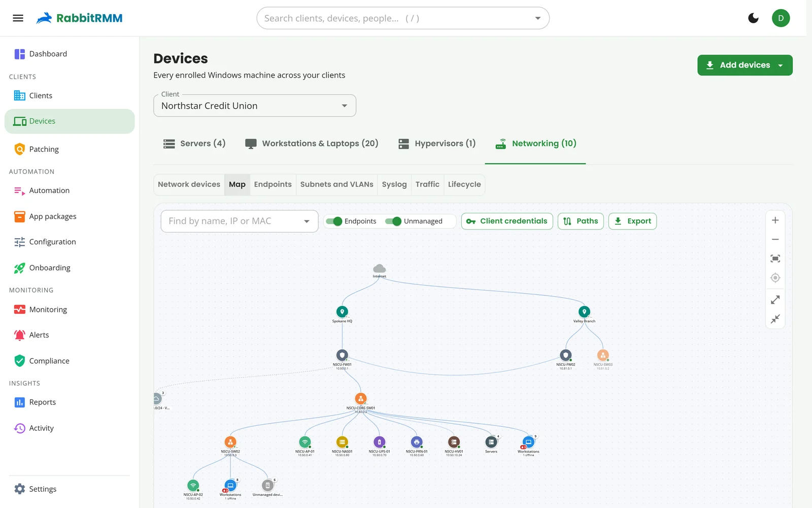The image size is (812, 508).
Task: Click the NSCU-FW02 firewall node
Action: pyautogui.click(x=566, y=355)
